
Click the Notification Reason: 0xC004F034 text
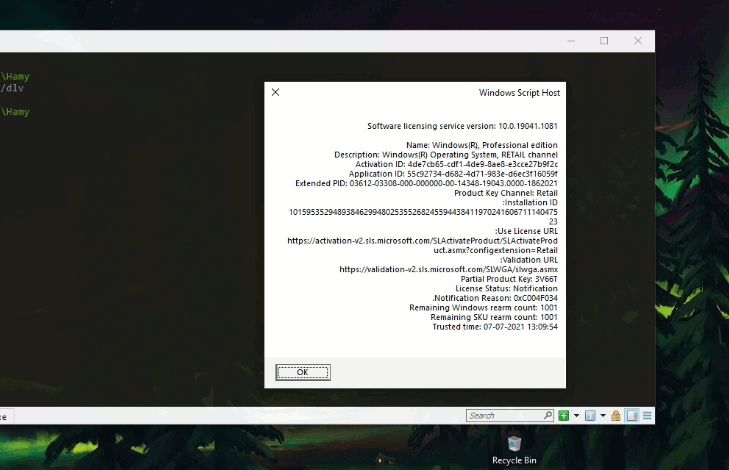(495, 298)
